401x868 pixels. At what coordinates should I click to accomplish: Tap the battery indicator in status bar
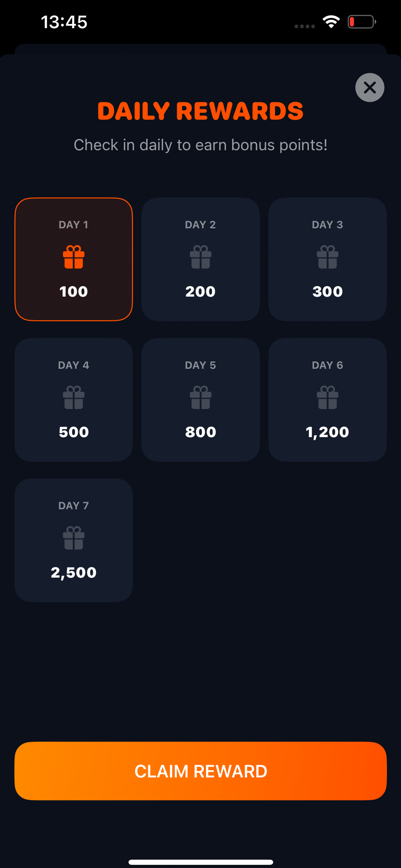[x=361, y=22]
